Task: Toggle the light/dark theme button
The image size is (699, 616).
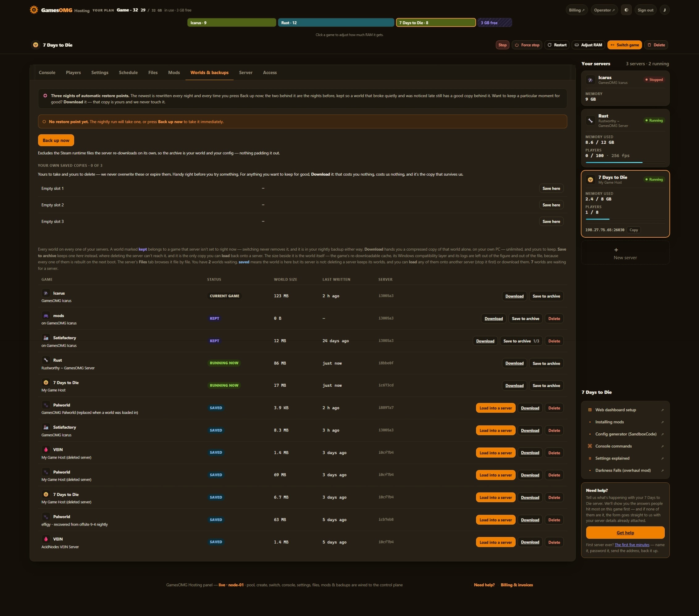Action: [626, 10]
